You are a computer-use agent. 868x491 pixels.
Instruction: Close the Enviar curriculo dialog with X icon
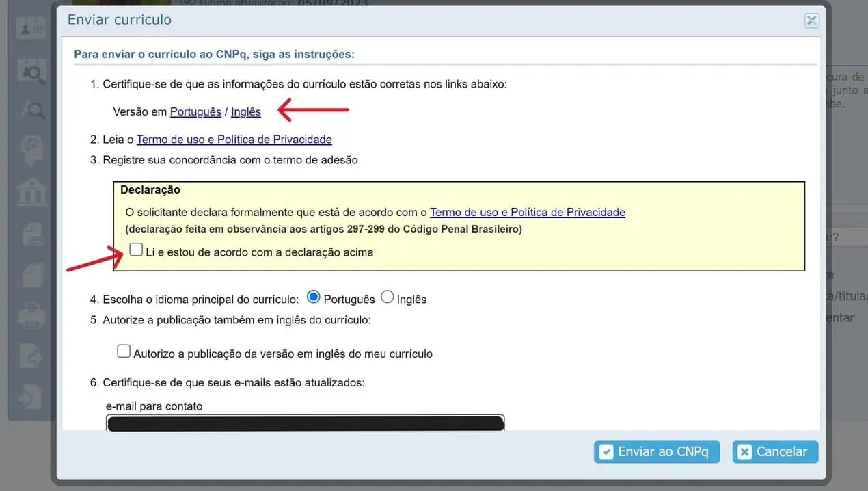[811, 20]
